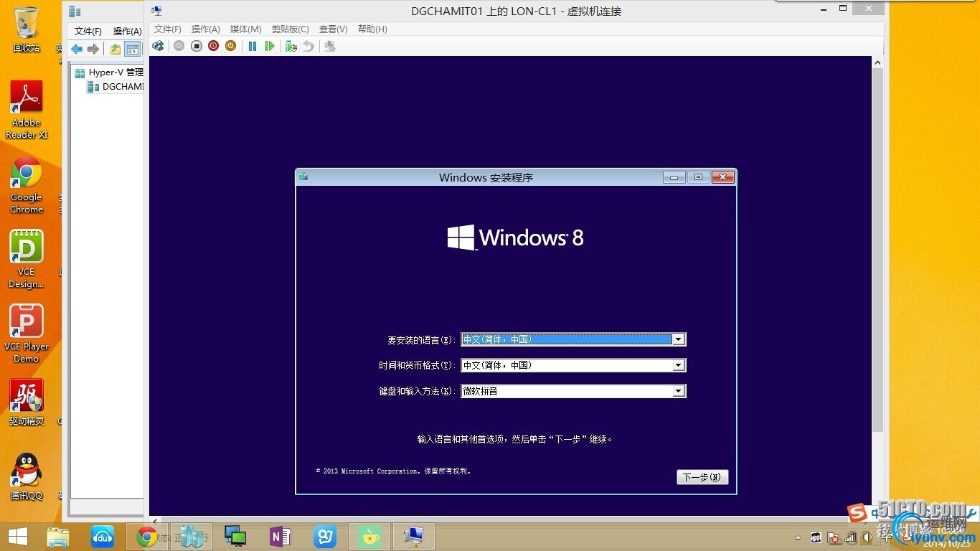Click the green teacup taskbar icon
Screen dimensions: 980x551
(369, 537)
